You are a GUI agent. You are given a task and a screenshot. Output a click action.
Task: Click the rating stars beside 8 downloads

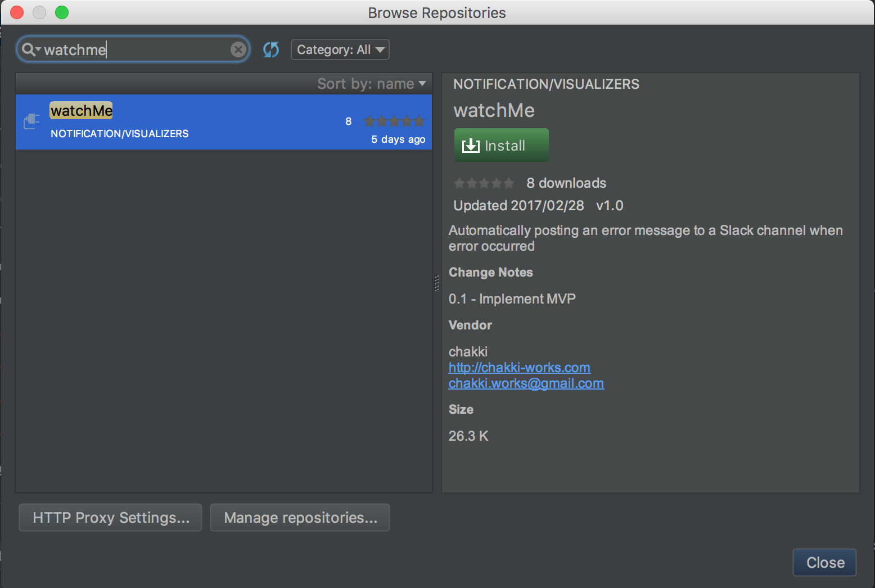click(x=484, y=183)
